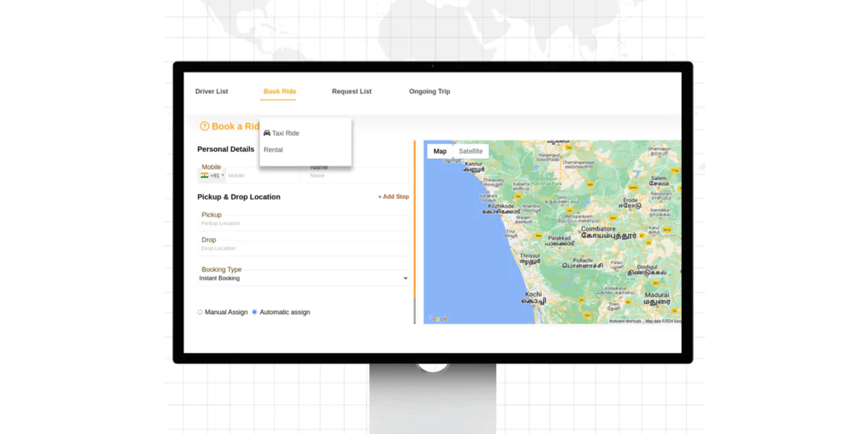Expand the Booking Type dropdown
This screenshot has width=868, height=434.
pyautogui.click(x=304, y=278)
